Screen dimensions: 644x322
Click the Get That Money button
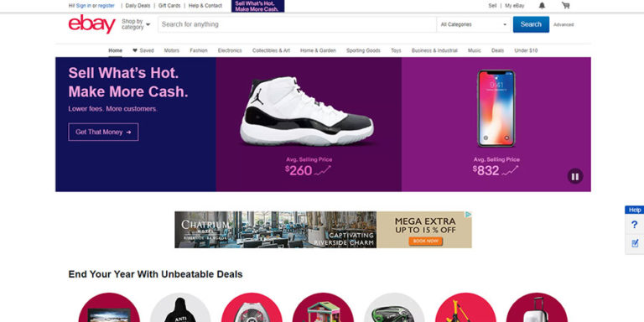[103, 132]
